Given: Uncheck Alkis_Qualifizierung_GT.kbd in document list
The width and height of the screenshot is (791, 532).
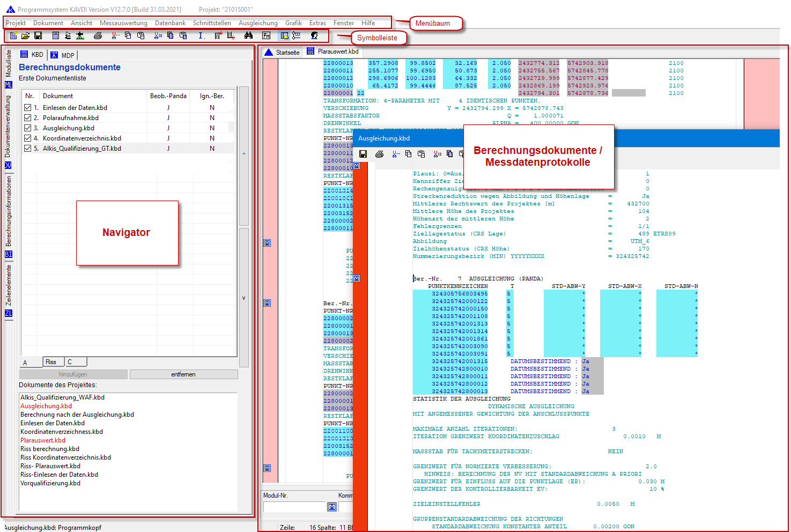Looking at the screenshot, I should 27,149.
